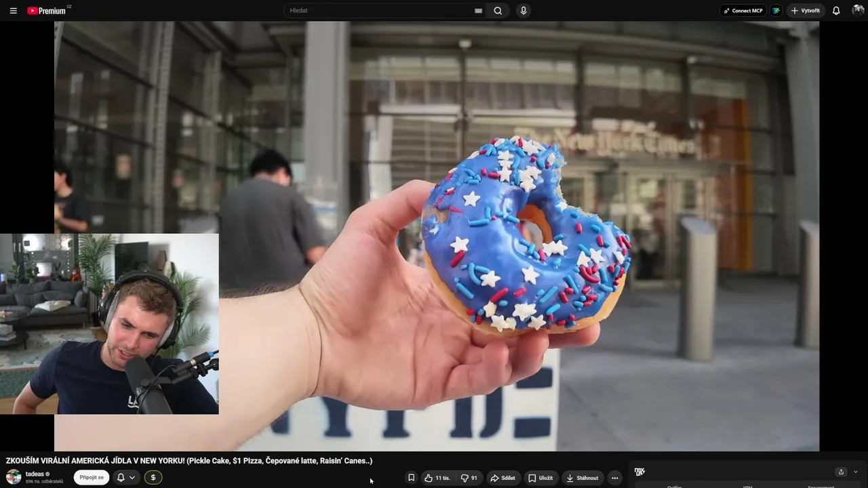Image resolution: width=868 pixels, height=488 pixels.
Task: Click the Uložit save button
Action: (541, 478)
